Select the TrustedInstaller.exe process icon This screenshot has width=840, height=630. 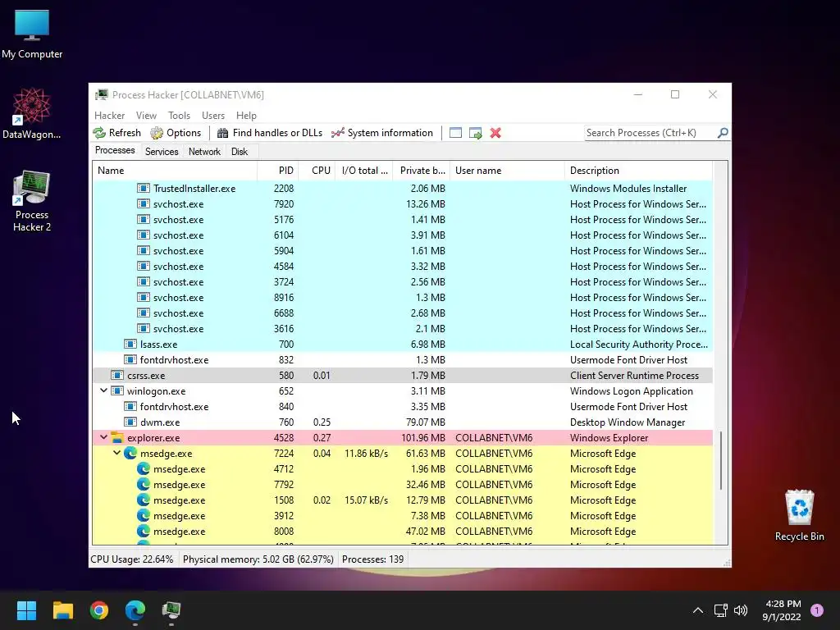(x=143, y=188)
